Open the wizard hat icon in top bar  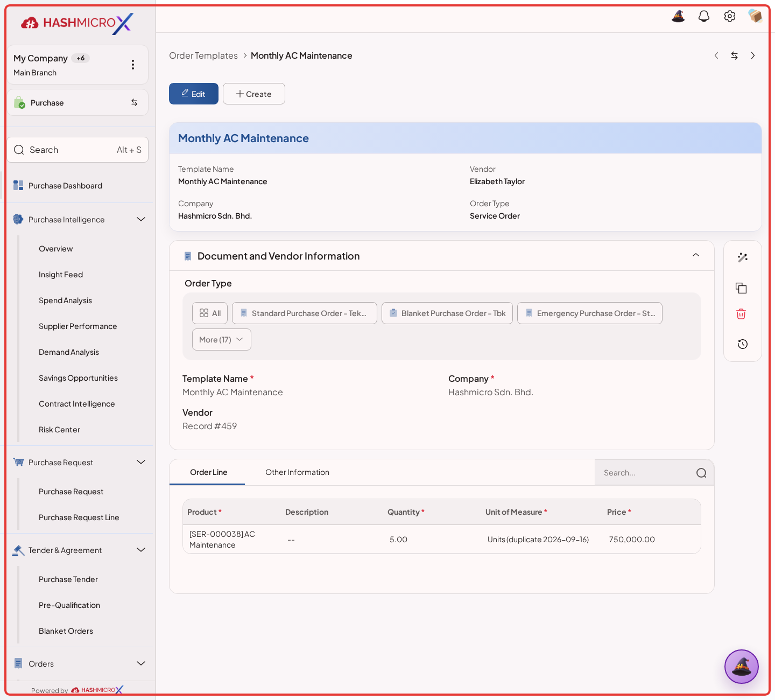678,16
